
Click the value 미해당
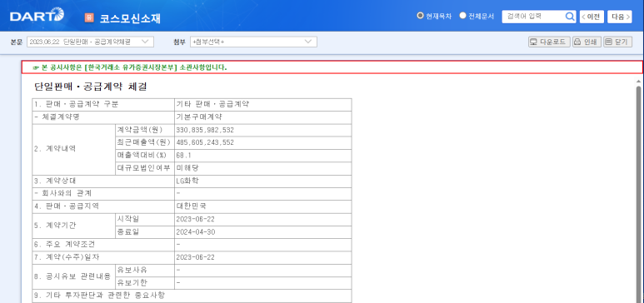coord(187,168)
